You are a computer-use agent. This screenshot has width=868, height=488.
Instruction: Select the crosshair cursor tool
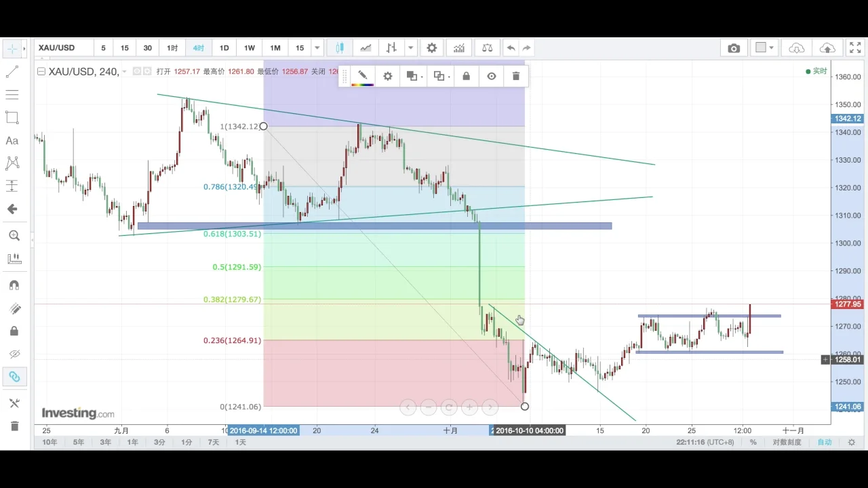pos(12,48)
